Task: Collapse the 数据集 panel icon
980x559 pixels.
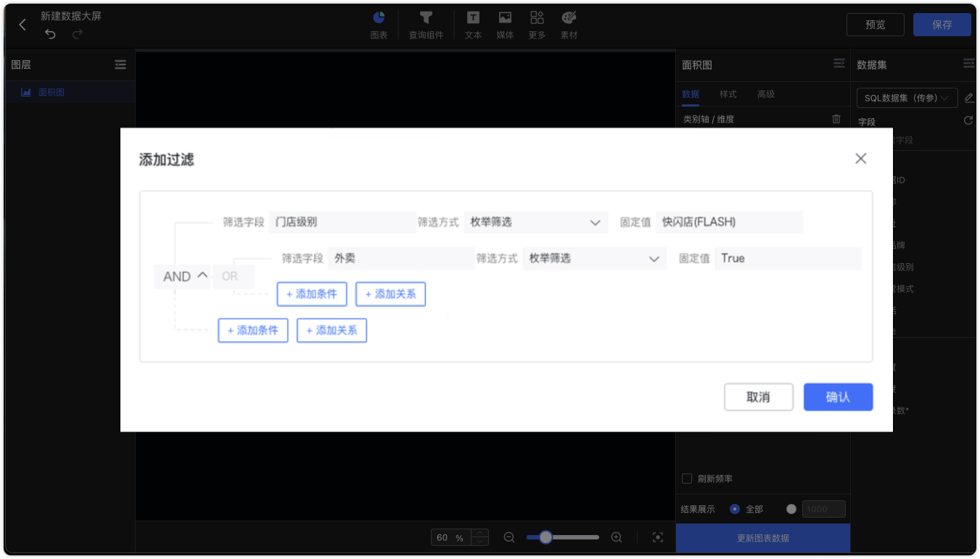Action: point(968,64)
